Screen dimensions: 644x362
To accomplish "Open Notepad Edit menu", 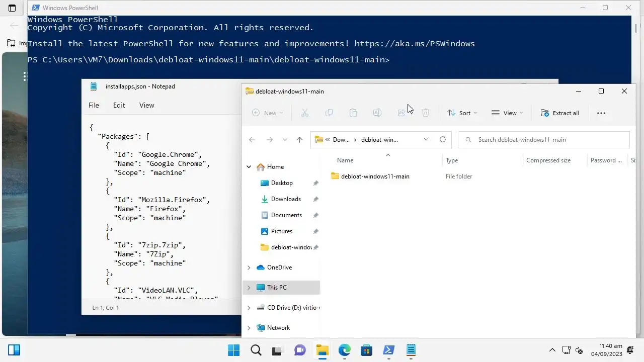I will point(119,105).
